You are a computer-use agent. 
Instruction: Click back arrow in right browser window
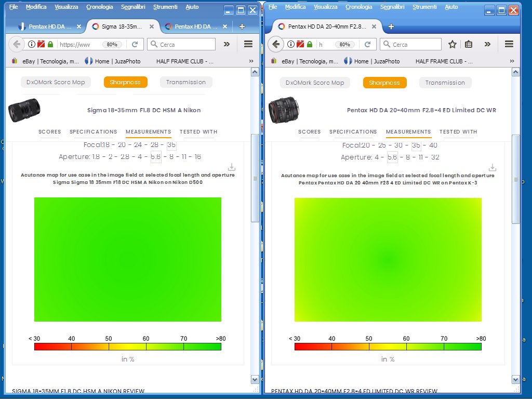[x=276, y=44]
